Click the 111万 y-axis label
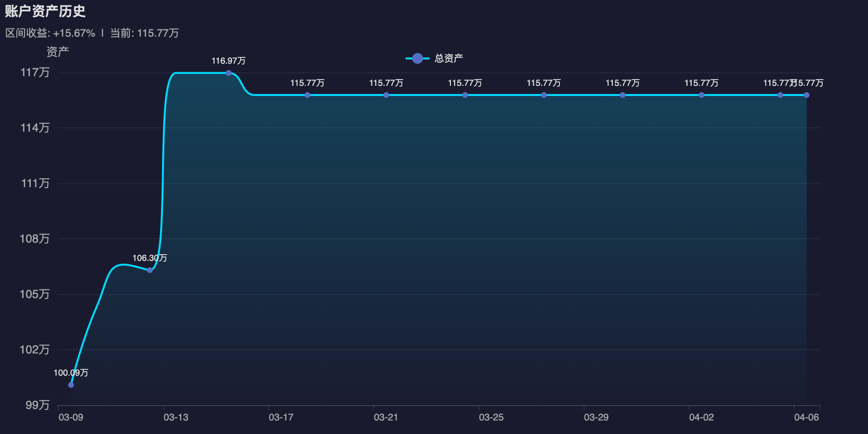The image size is (868, 434). pyautogui.click(x=35, y=183)
